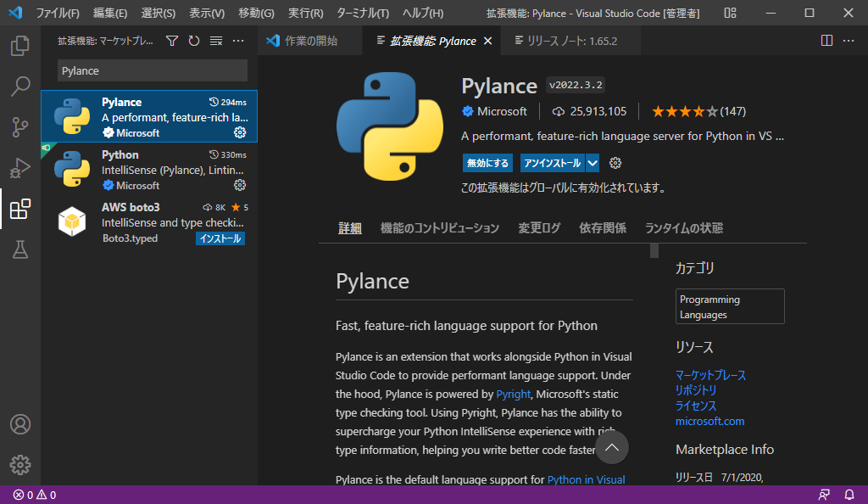Open the Source Control view
Screen dimensions: 868x504
[x=20, y=126]
